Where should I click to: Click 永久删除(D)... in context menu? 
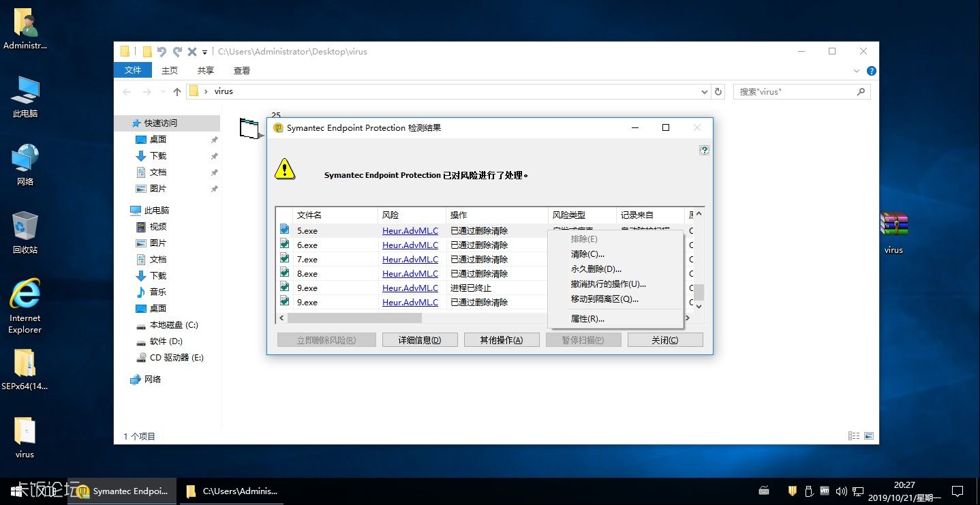click(x=596, y=269)
